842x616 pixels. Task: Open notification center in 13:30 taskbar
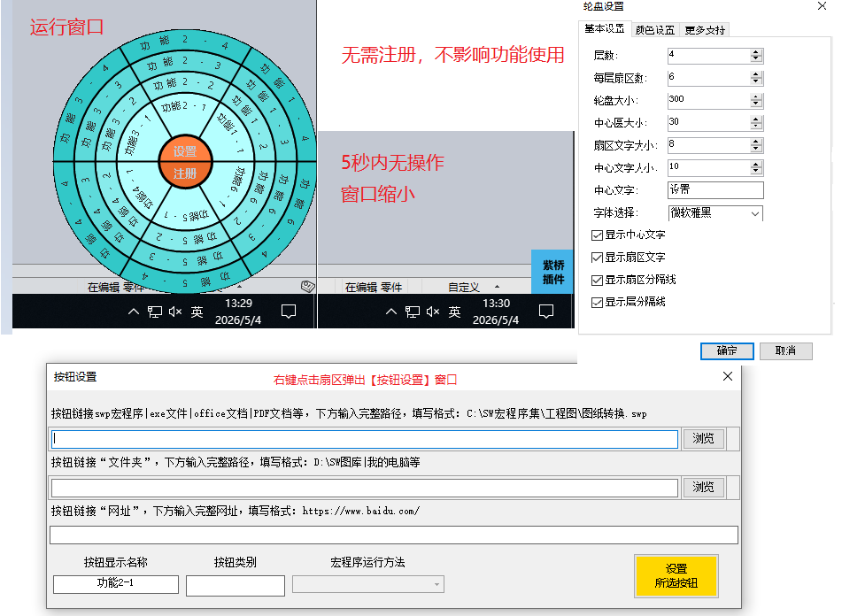pyautogui.click(x=546, y=312)
